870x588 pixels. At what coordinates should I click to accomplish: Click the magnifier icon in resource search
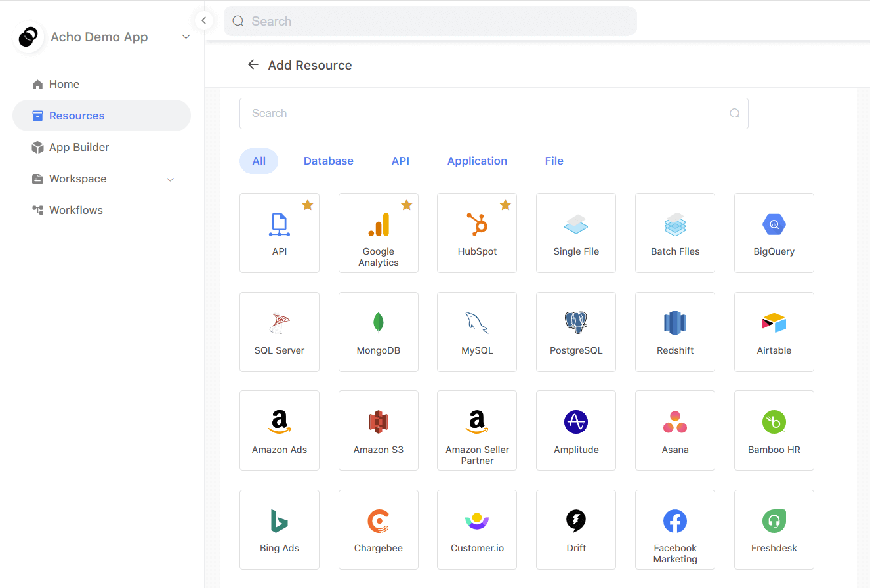(735, 114)
